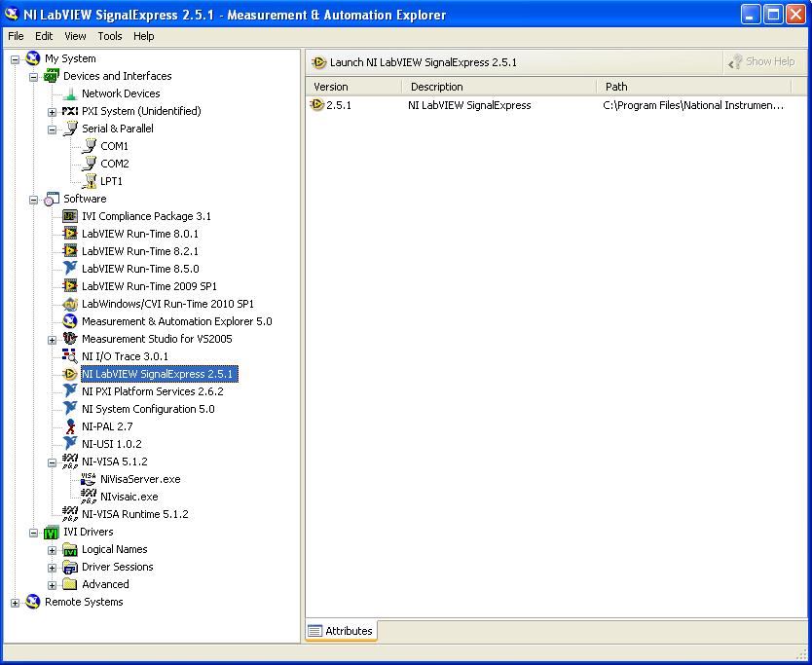Collapse the NI-VISA 5.1.2 node
The width and height of the screenshot is (812, 665).
click(52, 462)
